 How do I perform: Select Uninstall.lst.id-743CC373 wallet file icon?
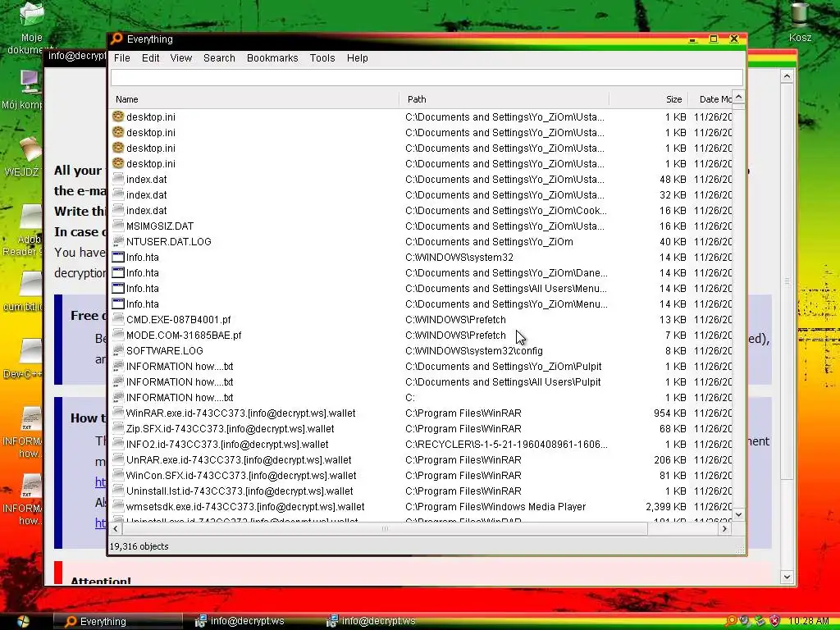(118, 491)
